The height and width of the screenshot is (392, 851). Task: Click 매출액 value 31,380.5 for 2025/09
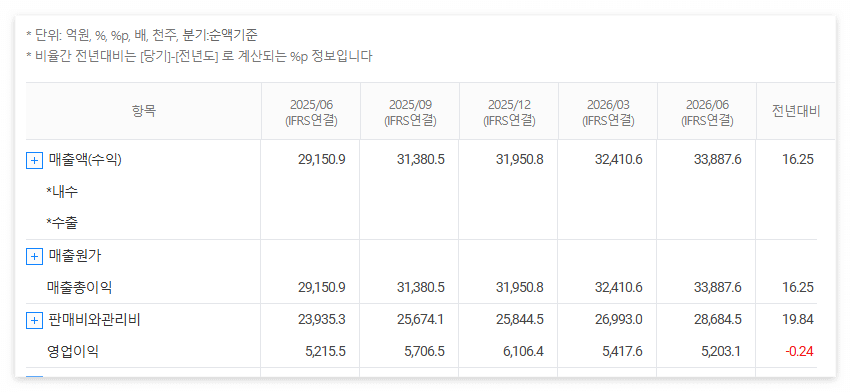point(421,160)
